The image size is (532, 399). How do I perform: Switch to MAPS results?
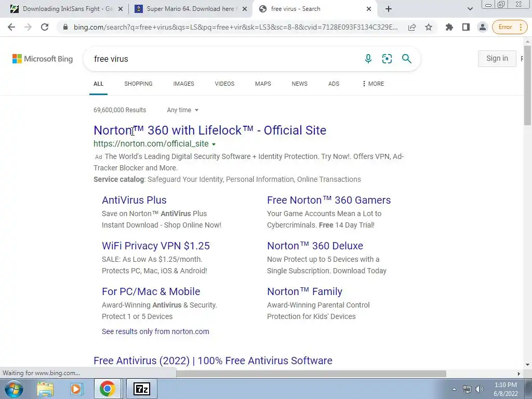pos(263,84)
